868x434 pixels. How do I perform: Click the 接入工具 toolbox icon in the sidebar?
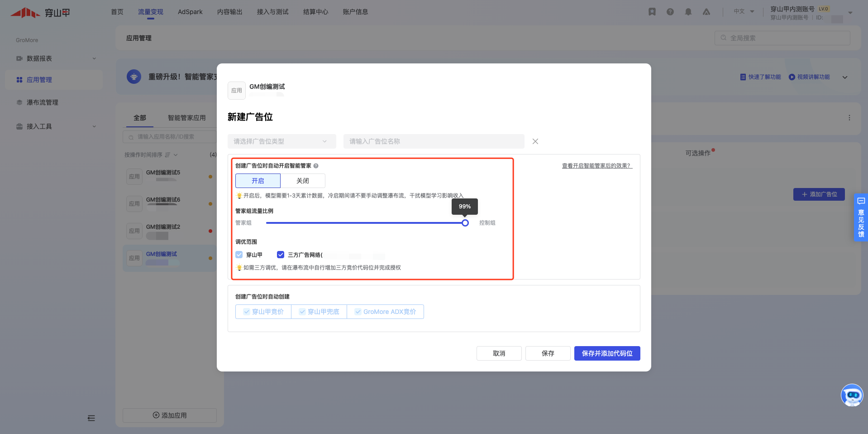19,126
